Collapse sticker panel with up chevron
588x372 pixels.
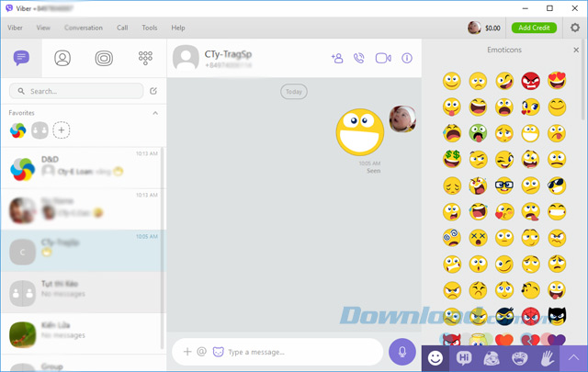573,358
